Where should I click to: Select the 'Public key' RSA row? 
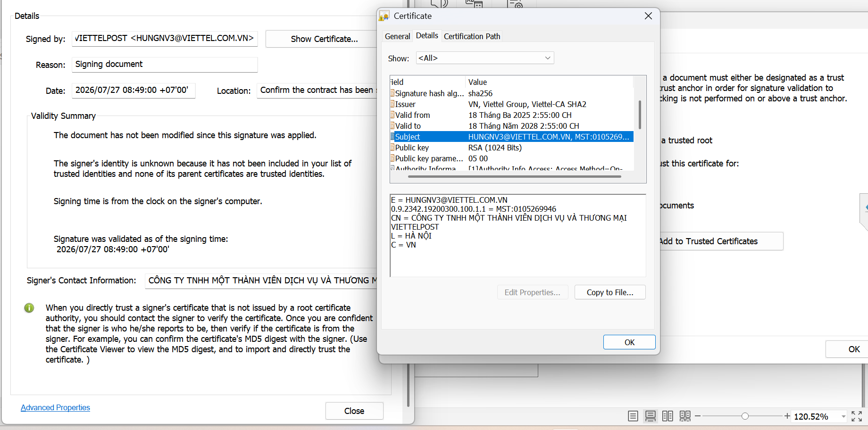(512, 148)
